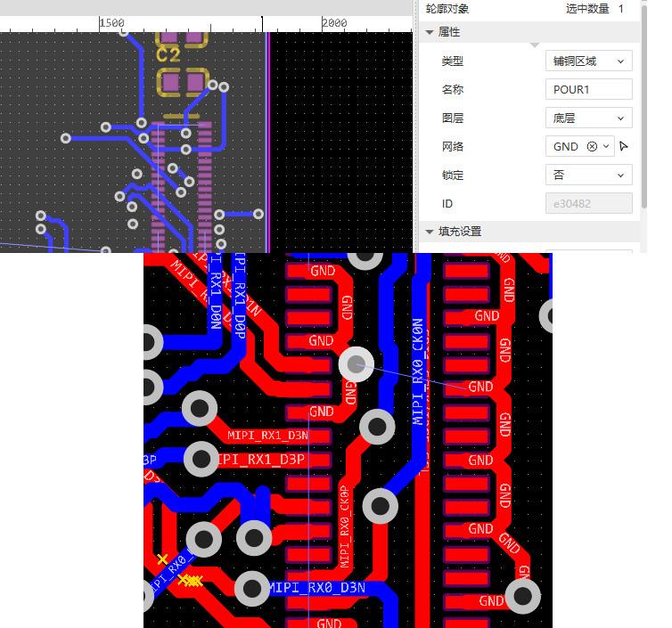Click the yellow DRC error markers
Viewport: 672px width, 628px height.
click(188, 581)
